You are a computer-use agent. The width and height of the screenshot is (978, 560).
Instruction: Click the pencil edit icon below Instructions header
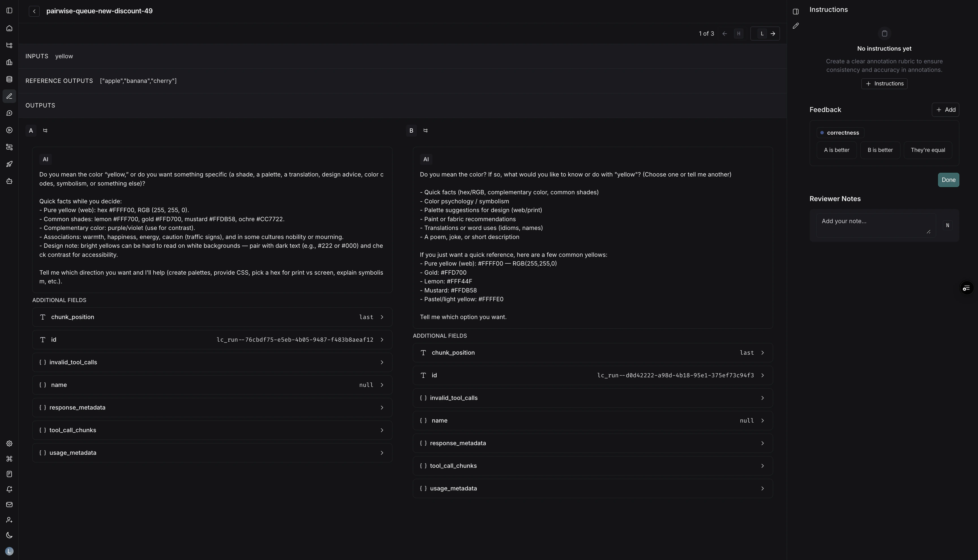[796, 26]
